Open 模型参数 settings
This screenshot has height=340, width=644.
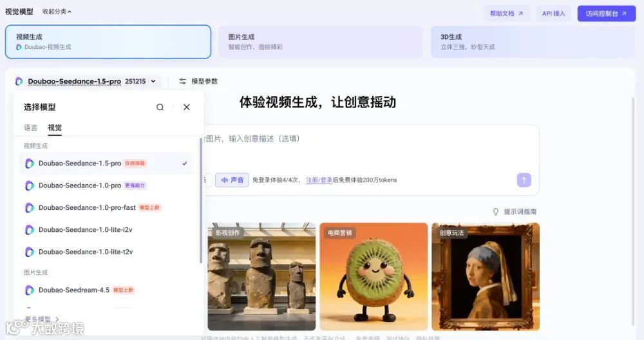click(x=198, y=81)
